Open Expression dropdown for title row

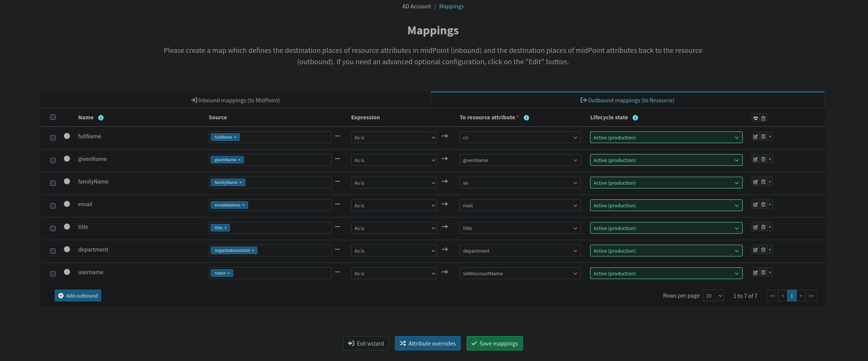click(x=394, y=228)
